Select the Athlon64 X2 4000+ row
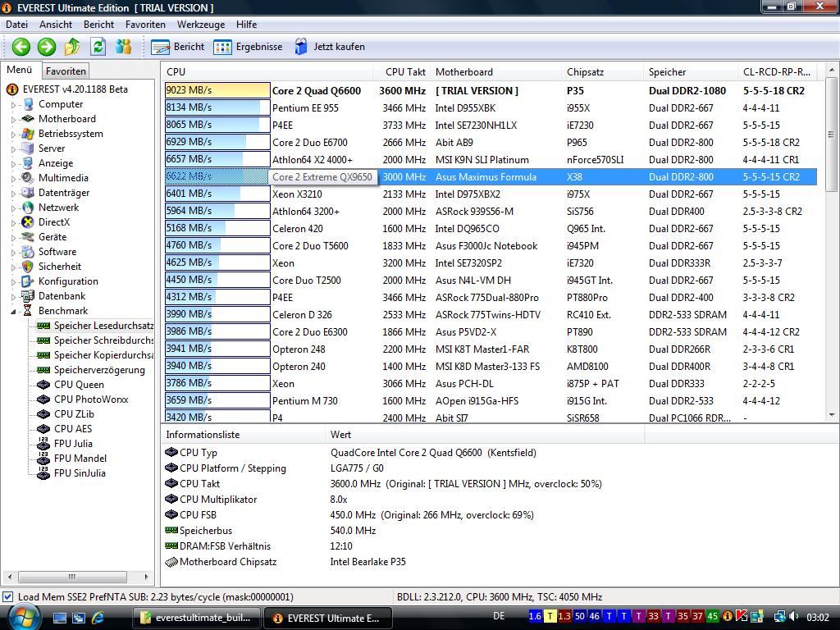 491,160
